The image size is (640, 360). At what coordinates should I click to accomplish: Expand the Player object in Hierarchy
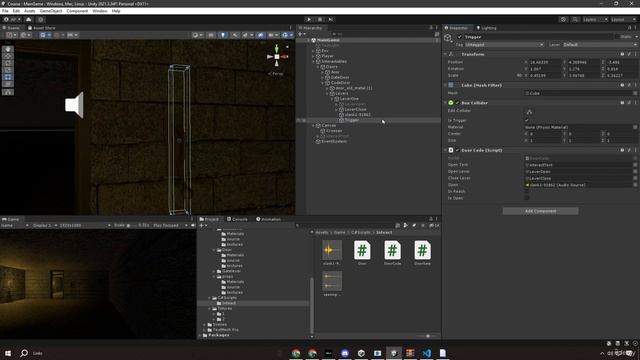pyautogui.click(x=313, y=56)
